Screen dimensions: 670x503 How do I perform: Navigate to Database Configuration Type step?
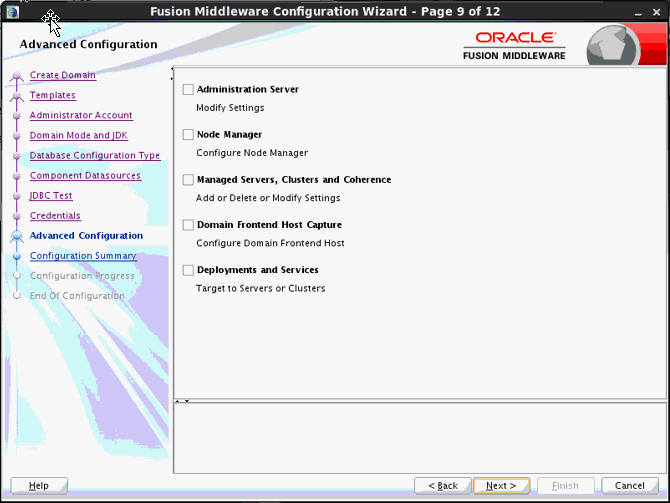pos(95,156)
